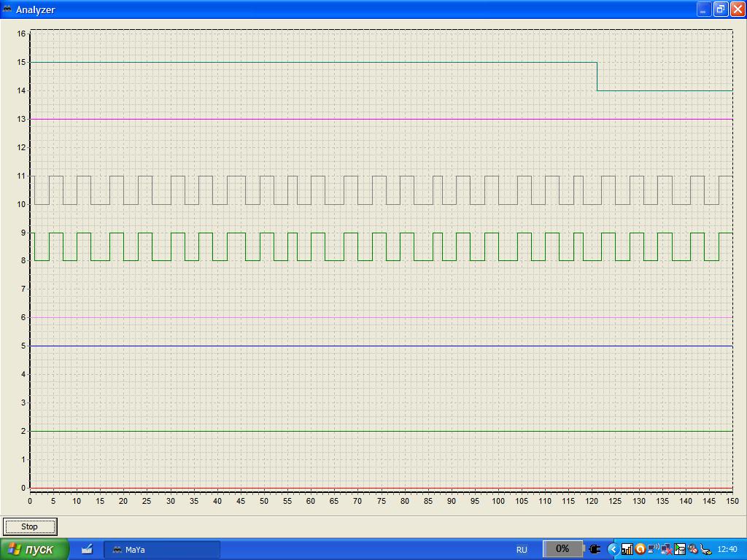Minimize the Analyzer window
Image resolution: width=747 pixels, height=560 pixels.
[704, 9]
